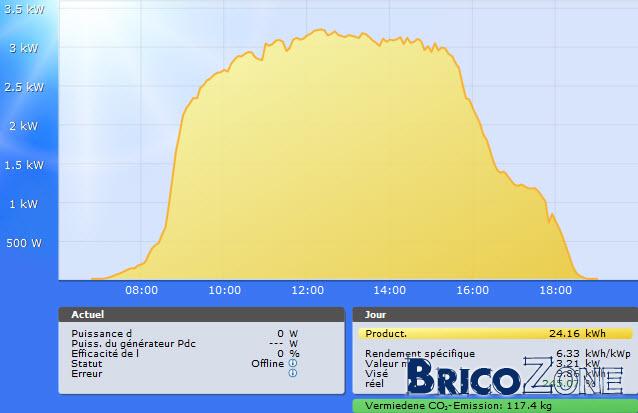
Task: Click the Puiss. du générateur Pdc label
Action: click(x=133, y=344)
